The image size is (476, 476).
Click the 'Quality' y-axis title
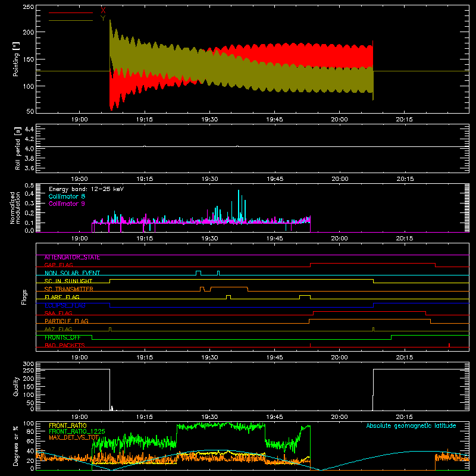click(16, 386)
